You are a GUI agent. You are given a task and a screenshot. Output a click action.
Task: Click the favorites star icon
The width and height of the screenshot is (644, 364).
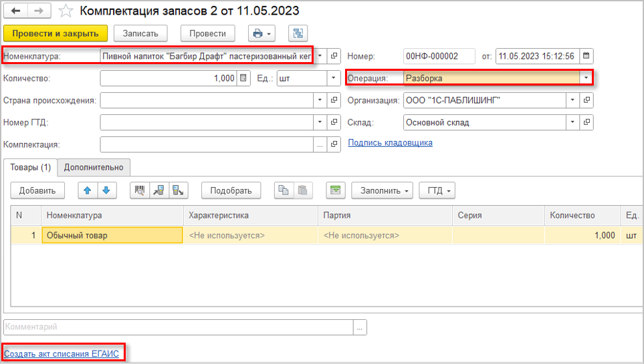point(66,11)
